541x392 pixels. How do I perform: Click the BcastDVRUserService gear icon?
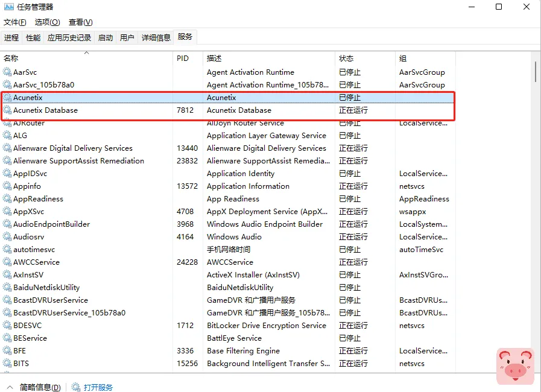(7, 300)
